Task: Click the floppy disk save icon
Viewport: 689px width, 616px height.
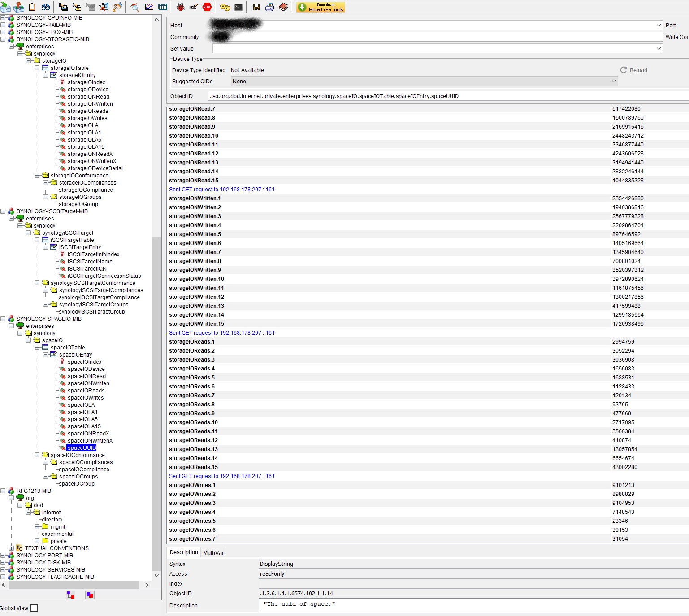Action: 256,7
